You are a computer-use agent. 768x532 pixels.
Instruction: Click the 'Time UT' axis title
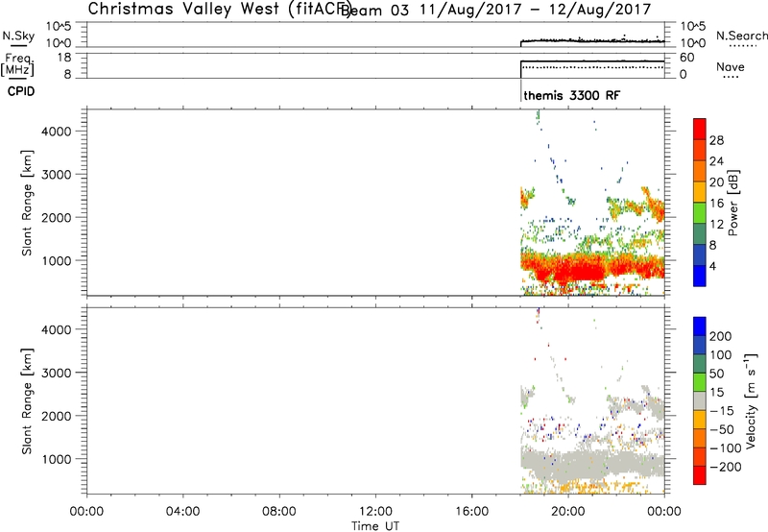[x=375, y=525]
